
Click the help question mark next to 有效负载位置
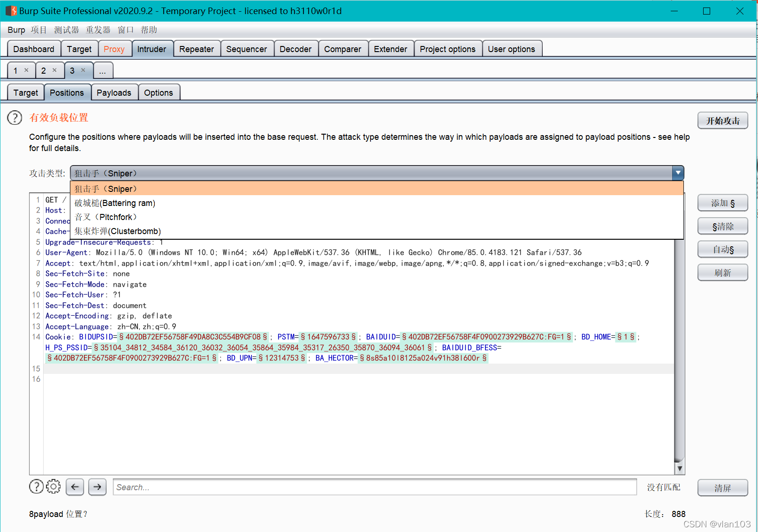coord(15,118)
